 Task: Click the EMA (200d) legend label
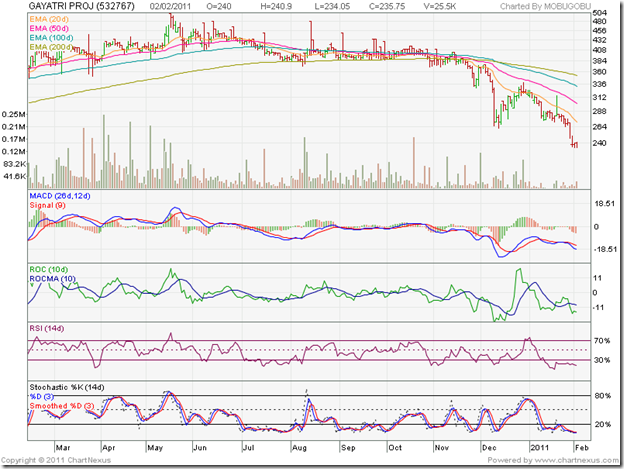coord(51,47)
